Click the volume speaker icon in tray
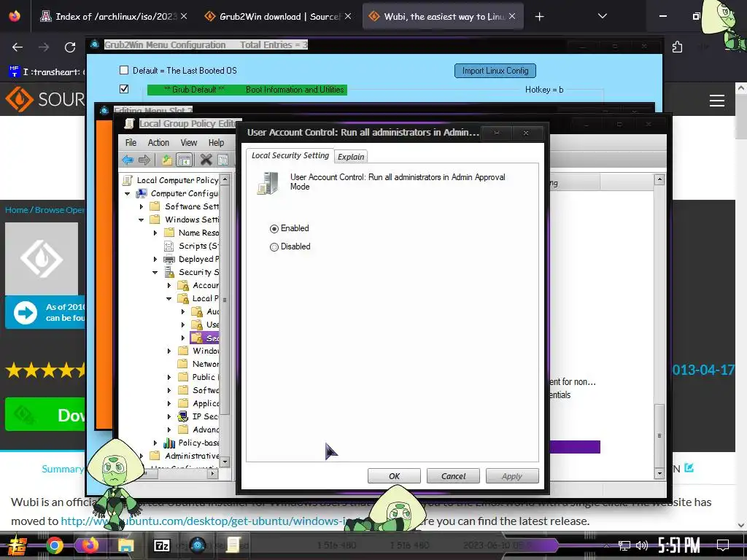 pos(642,545)
